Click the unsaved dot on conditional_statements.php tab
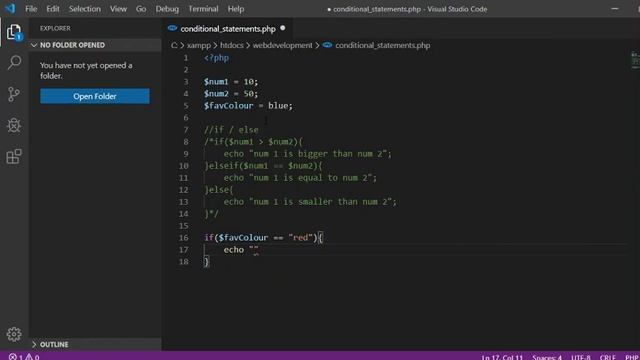This screenshot has width=640, height=360. (x=282, y=28)
